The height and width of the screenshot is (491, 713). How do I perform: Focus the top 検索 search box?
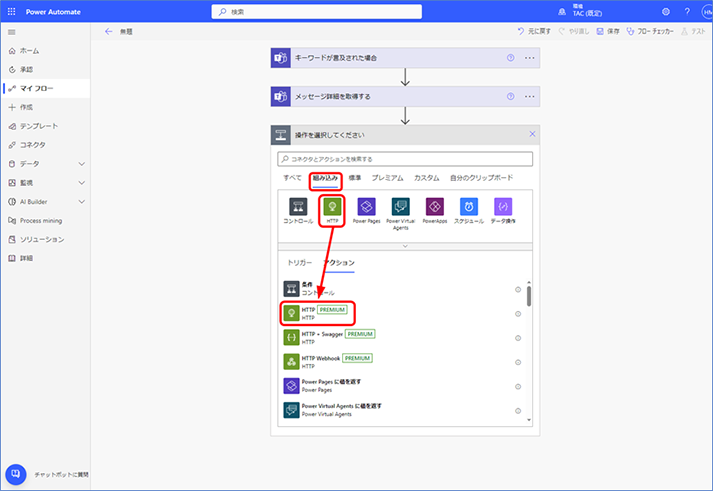point(316,12)
